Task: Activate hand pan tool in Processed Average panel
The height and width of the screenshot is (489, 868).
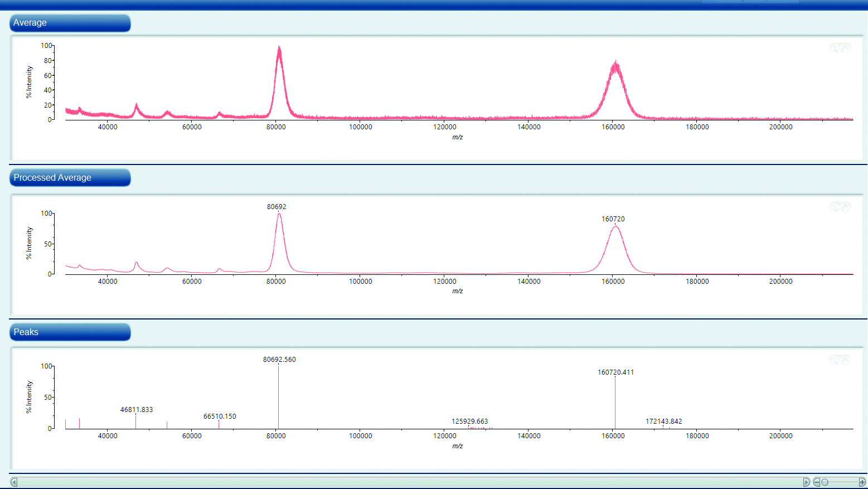Action: click(845, 207)
